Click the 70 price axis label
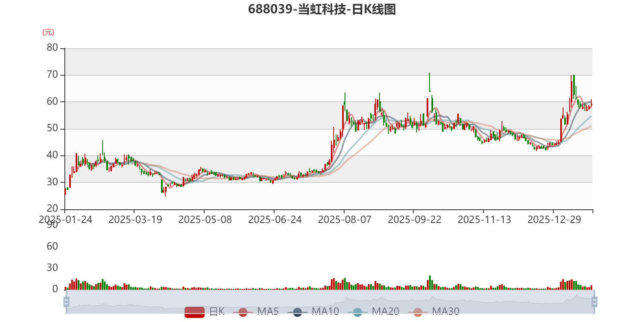 tap(52, 74)
